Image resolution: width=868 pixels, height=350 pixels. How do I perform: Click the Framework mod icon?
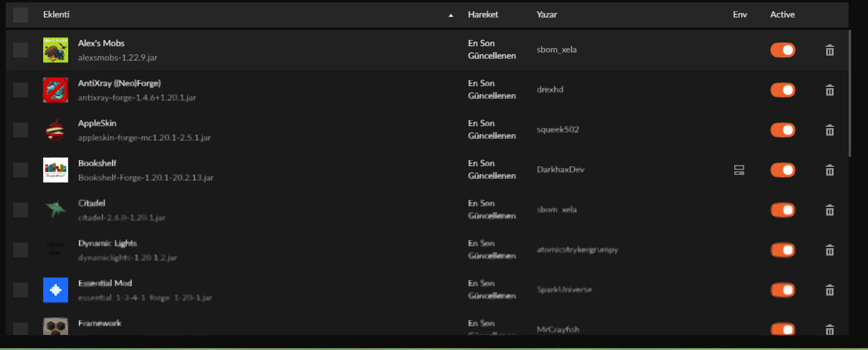coord(56,327)
